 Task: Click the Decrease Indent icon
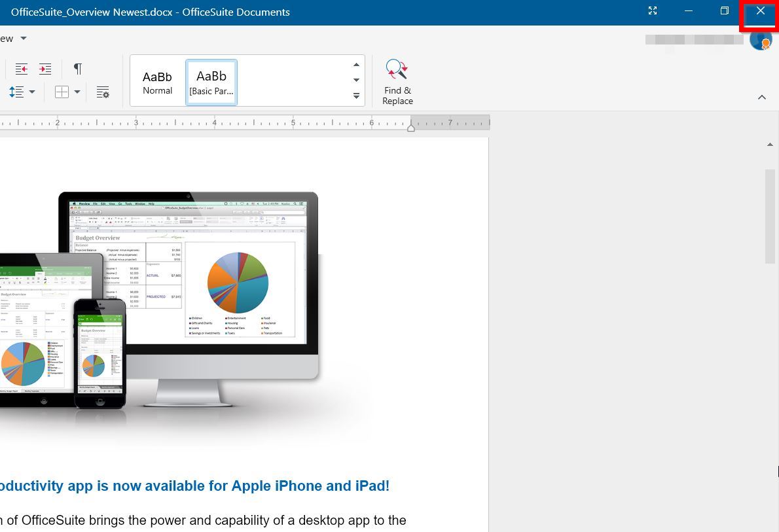tap(22, 69)
